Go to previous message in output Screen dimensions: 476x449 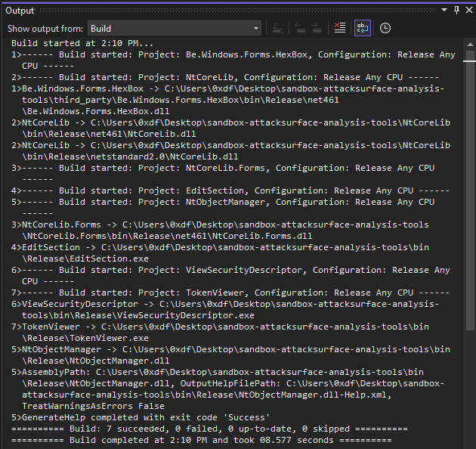(299, 28)
